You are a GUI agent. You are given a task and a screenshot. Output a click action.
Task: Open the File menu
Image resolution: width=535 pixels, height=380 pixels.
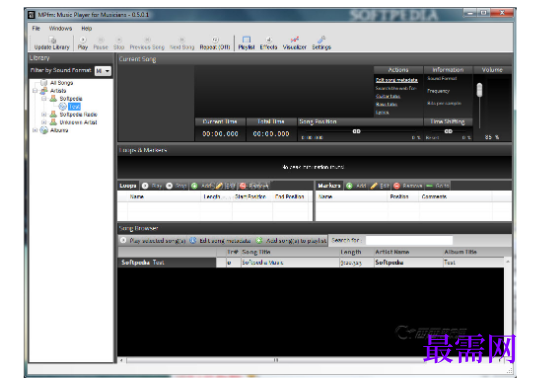[x=36, y=28]
